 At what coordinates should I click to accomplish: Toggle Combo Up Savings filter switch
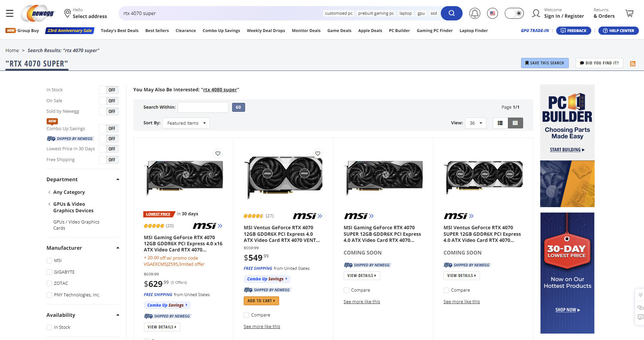pos(109,128)
